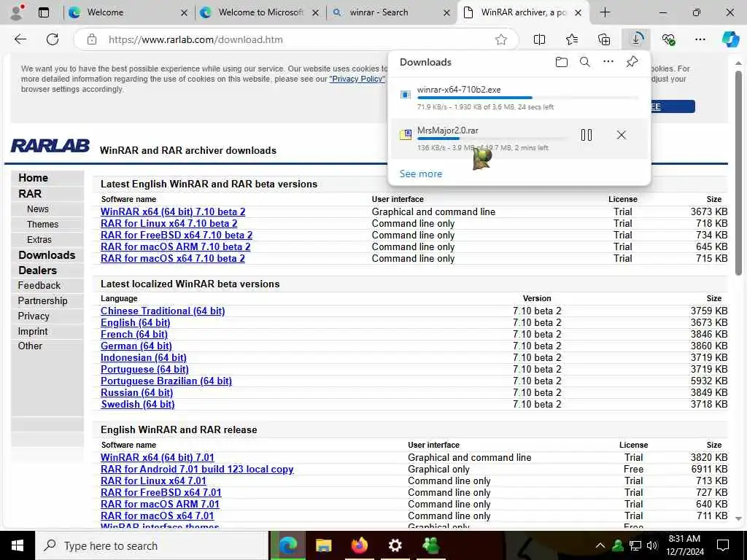Open Downloads in site navigation
This screenshot has width=747, height=560.
[47, 254]
